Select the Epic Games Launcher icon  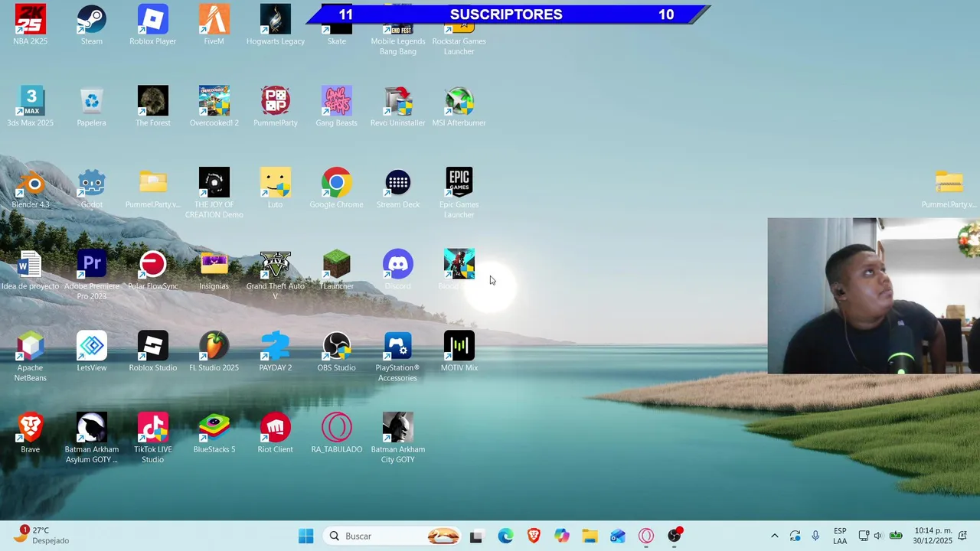[x=459, y=184]
